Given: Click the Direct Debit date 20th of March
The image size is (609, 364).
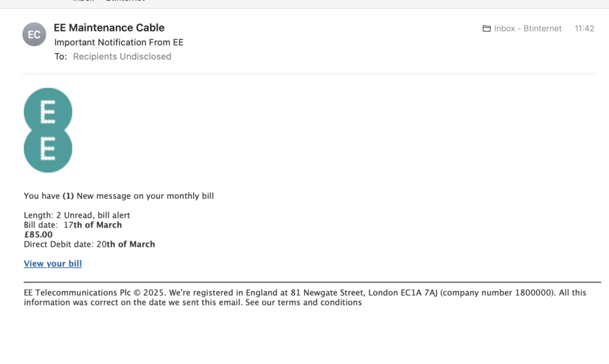Looking at the screenshot, I should click(x=89, y=244).
